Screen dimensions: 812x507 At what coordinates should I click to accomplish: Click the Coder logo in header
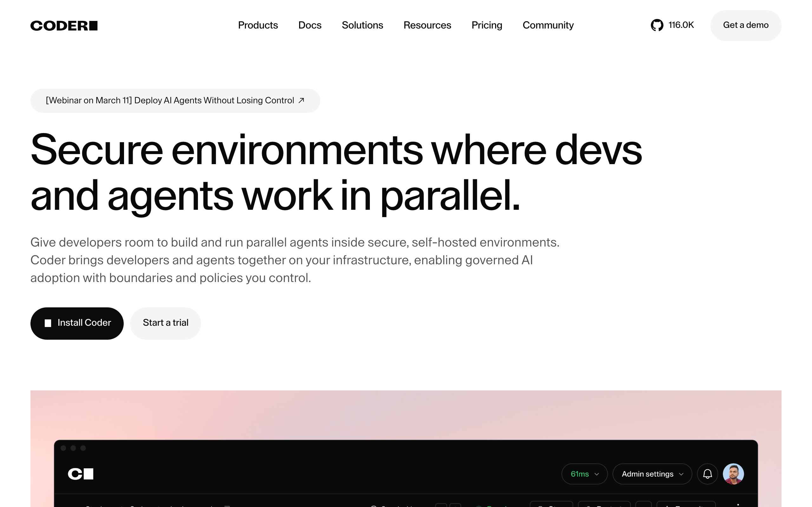click(64, 25)
